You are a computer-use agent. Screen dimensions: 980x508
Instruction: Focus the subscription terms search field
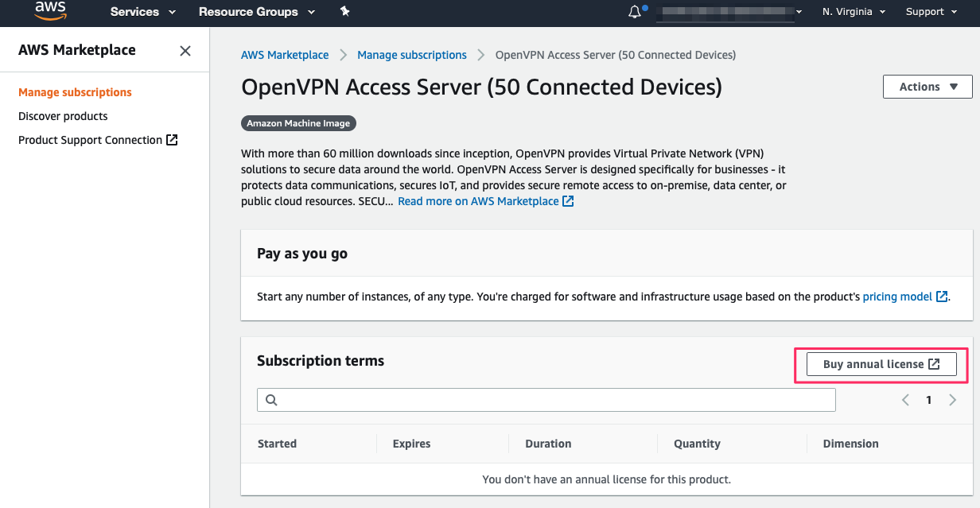tap(546, 400)
